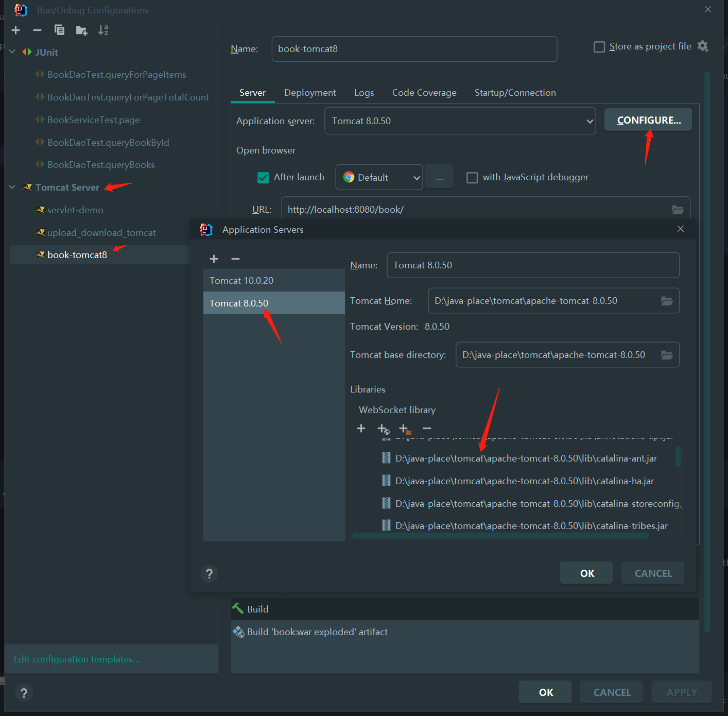Close the Application Servers dialog

pyautogui.click(x=681, y=229)
